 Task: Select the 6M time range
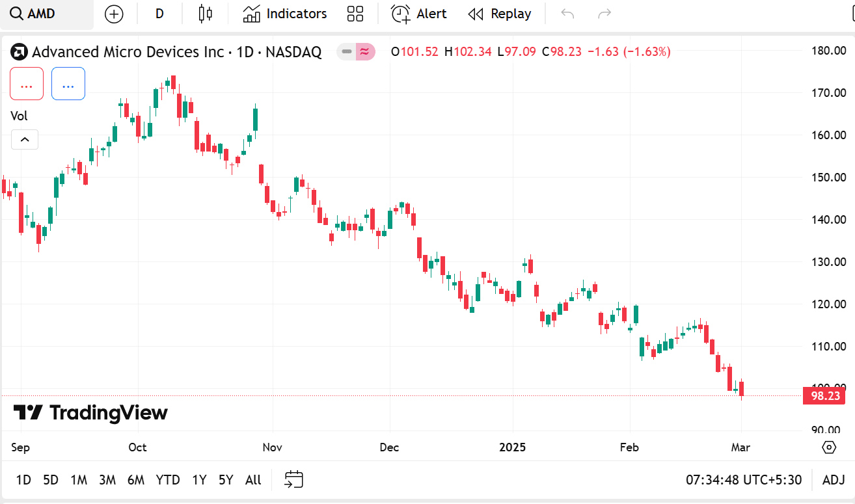[x=136, y=481]
